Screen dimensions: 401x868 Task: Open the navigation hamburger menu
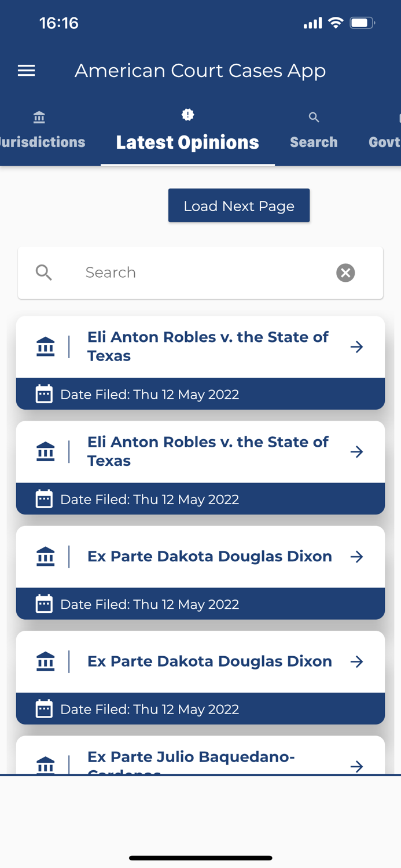pos(26,71)
